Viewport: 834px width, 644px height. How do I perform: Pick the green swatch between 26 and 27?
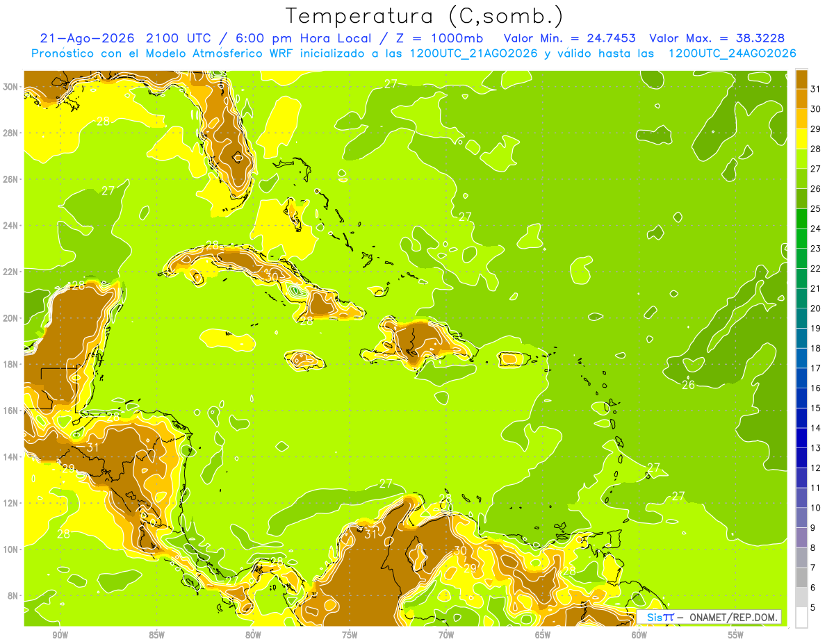pos(801,179)
